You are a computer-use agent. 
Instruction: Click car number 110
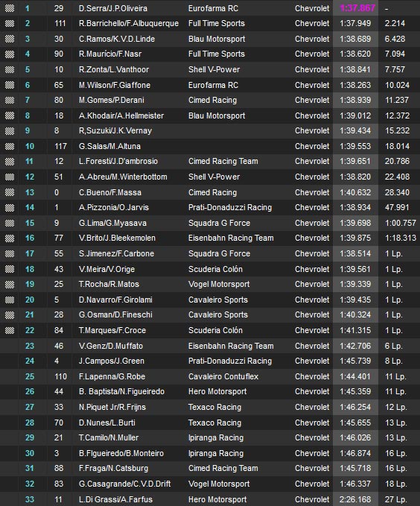pyautogui.click(x=60, y=376)
